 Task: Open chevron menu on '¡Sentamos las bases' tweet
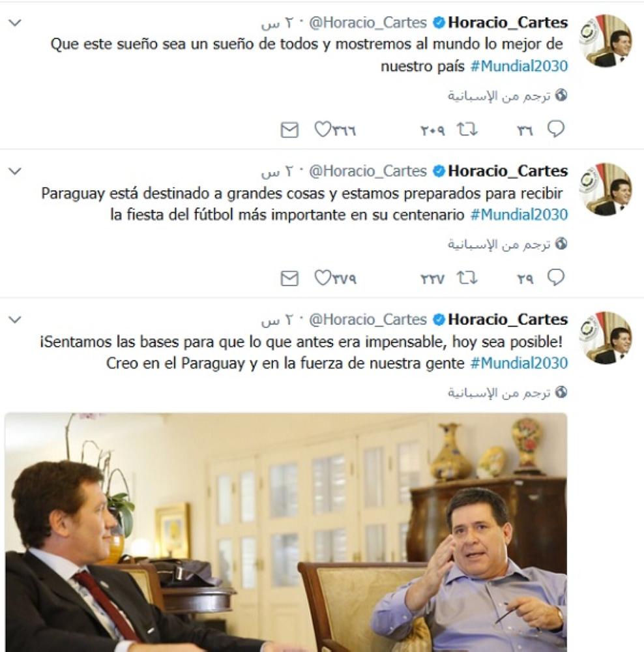[16, 320]
